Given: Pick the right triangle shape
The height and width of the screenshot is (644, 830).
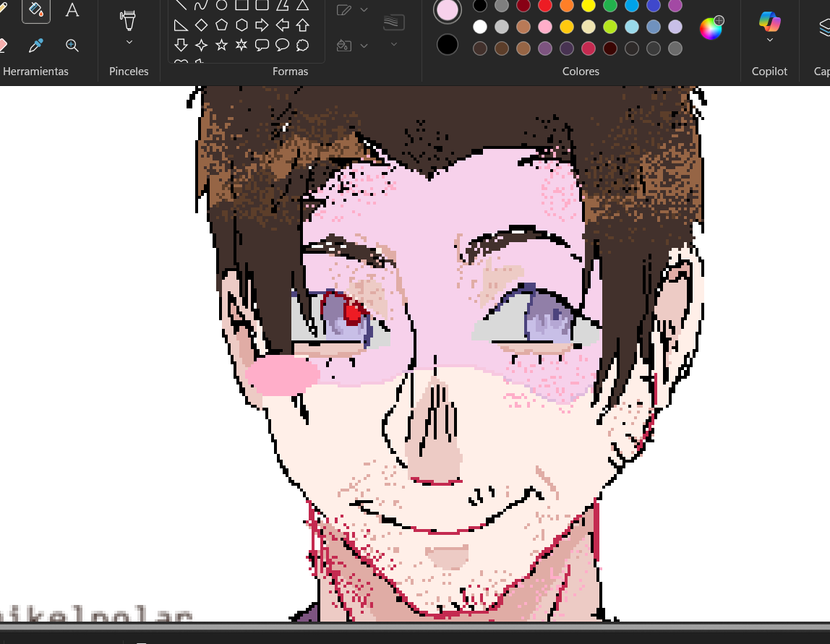Looking at the screenshot, I should click(x=181, y=25).
